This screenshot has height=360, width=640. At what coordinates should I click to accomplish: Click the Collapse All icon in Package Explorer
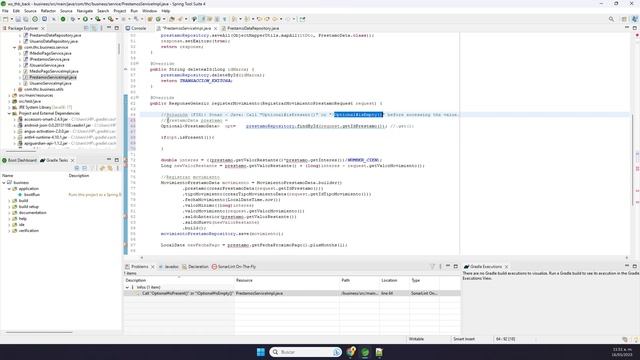point(86,28)
